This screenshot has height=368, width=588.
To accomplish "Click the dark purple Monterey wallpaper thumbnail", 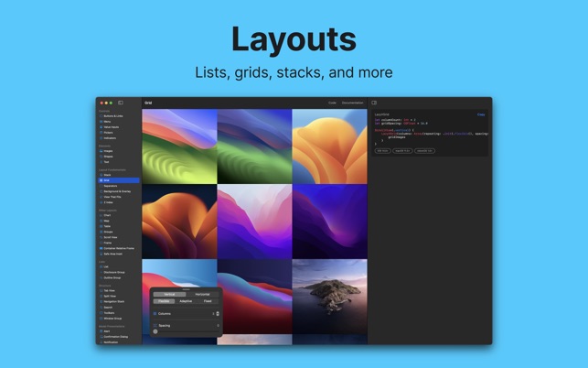I will [x=329, y=222].
